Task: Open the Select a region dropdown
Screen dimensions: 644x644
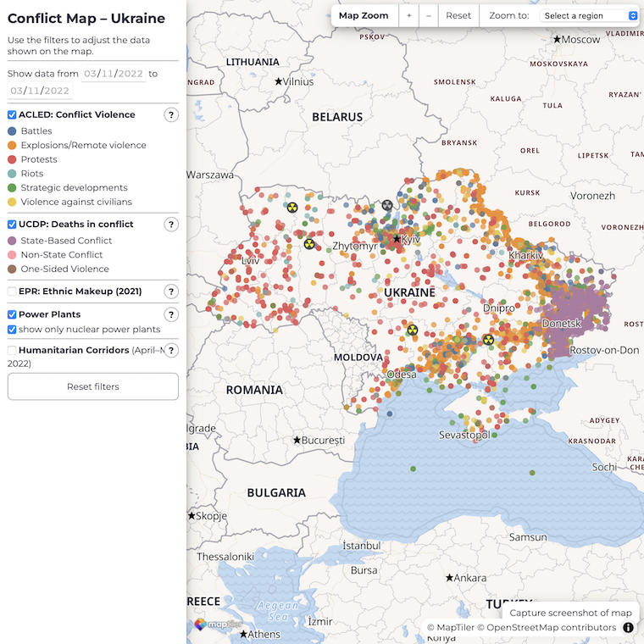Action: point(591,15)
